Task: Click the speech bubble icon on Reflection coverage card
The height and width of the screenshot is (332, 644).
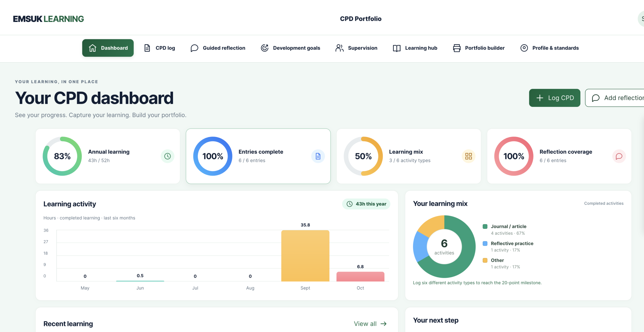Action: click(x=619, y=156)
